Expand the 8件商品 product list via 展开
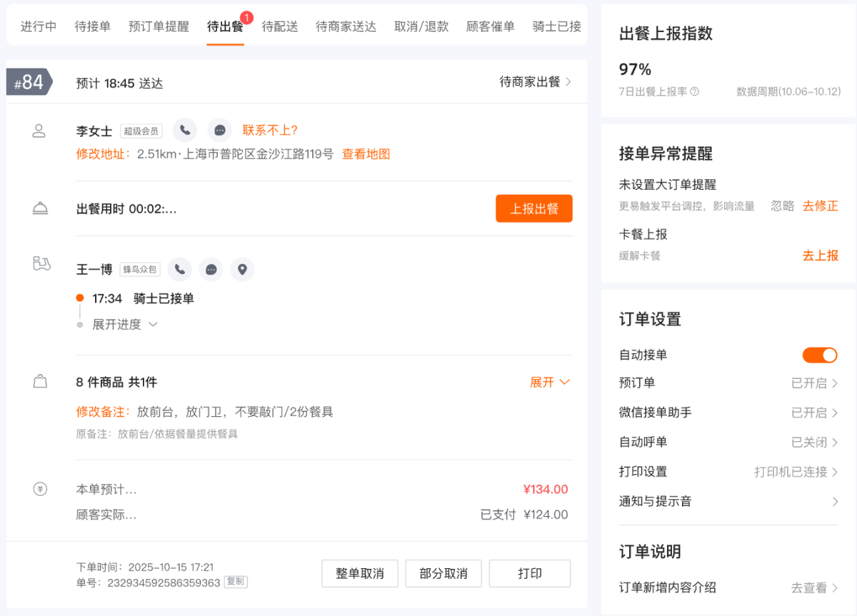857x616 pixels. tap(550, 382)
